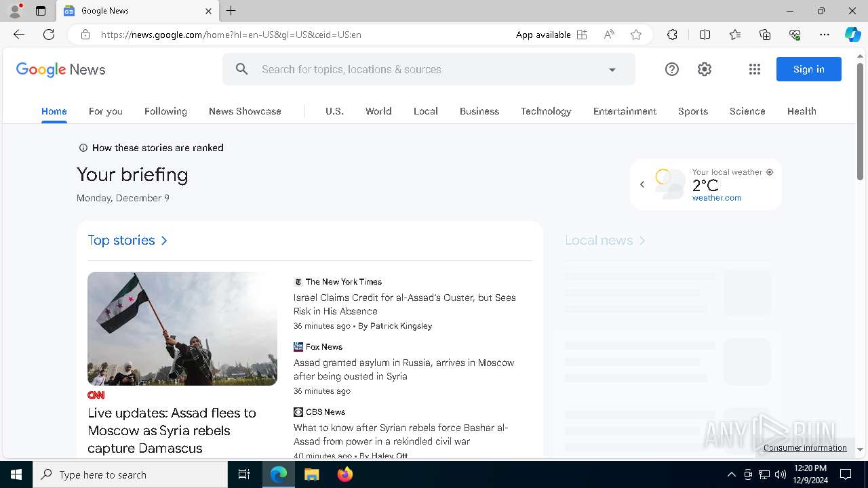Click the Google News logo

pyautogui.click(x=60, y=69)
